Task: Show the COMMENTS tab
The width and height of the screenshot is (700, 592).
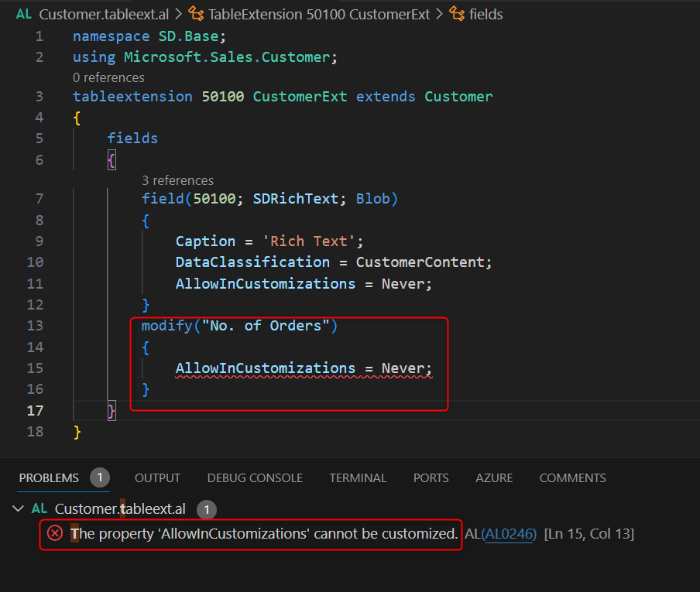Action: tap(572, 478)
